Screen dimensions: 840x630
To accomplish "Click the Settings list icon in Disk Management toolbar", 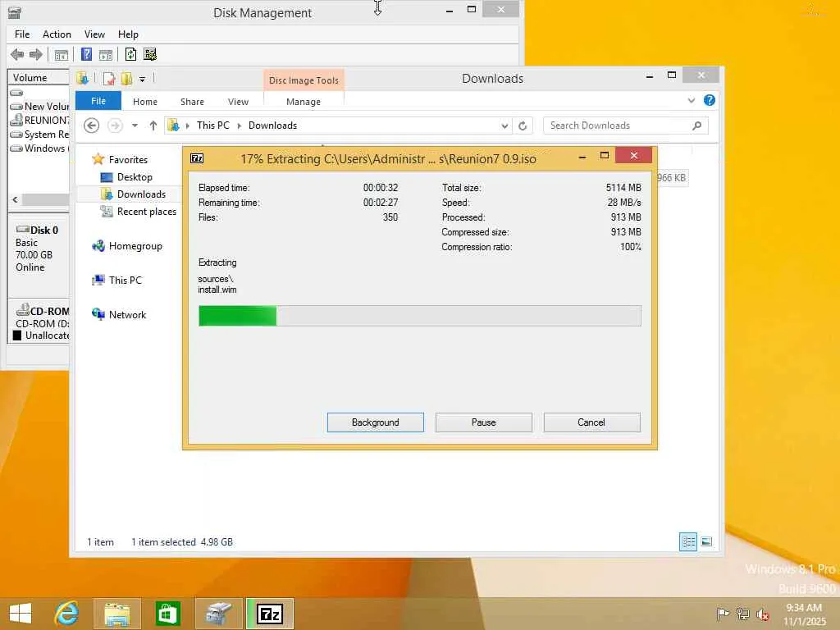I will (150, 54).
